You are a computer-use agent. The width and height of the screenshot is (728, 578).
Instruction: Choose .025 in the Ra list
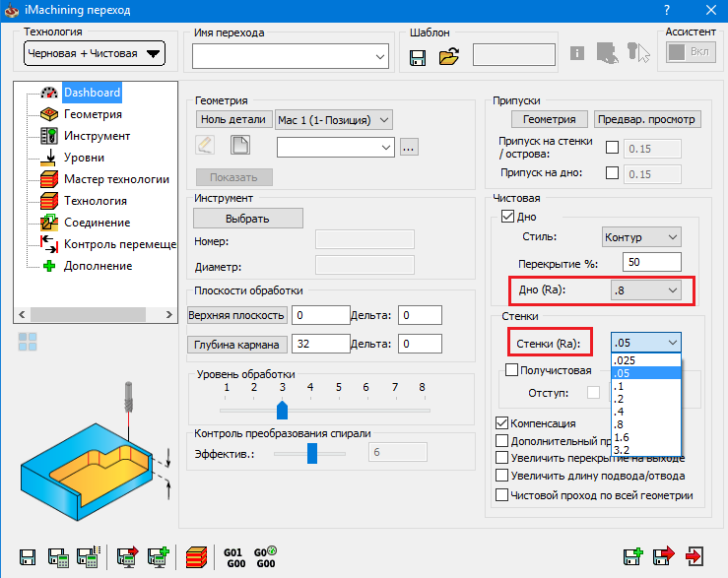click(x=646, y=360)
